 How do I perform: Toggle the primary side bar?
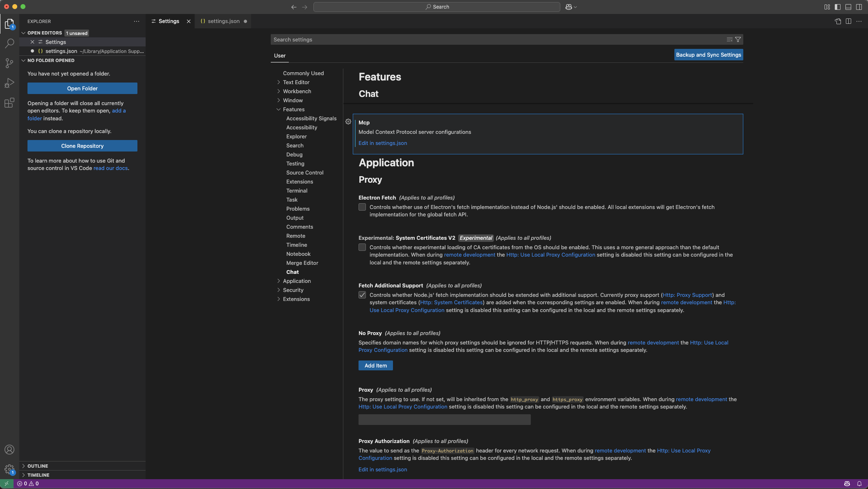838,7
